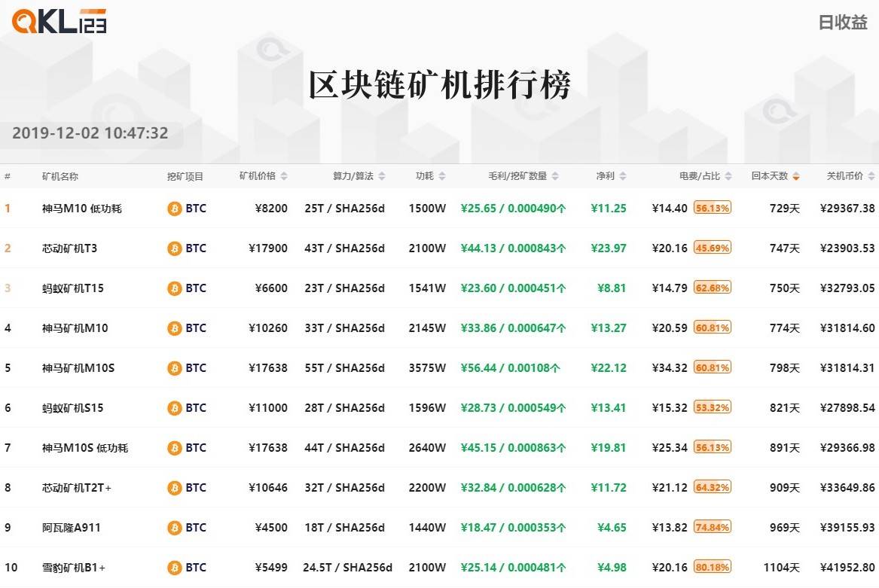Image resolution: width=879 pixels, height=588 pixels.
Task: Click the net profit ¥23.97
Action: [609, 248]
